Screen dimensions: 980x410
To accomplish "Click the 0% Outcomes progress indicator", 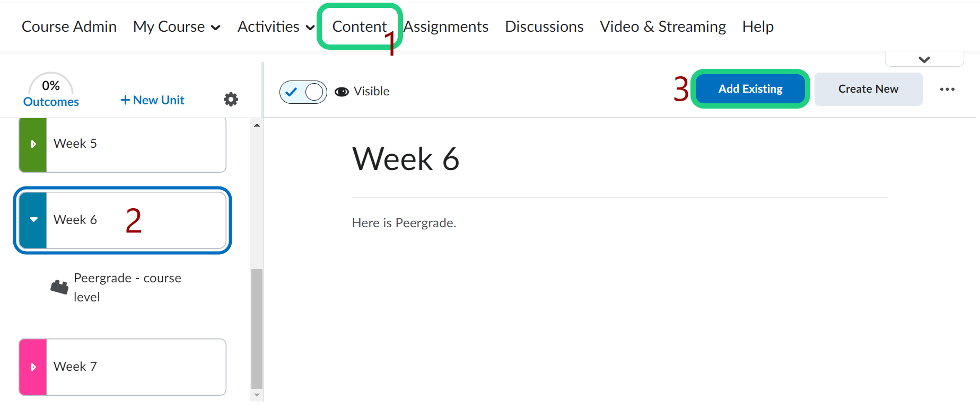I will point(51,91).
